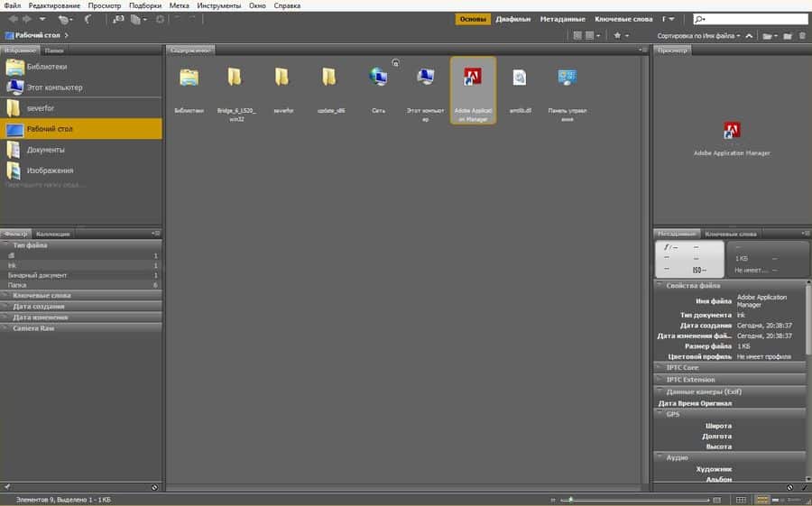
Task: Click Apply checkmark in Metadata panel bottom
Action: tap(804, 487)
